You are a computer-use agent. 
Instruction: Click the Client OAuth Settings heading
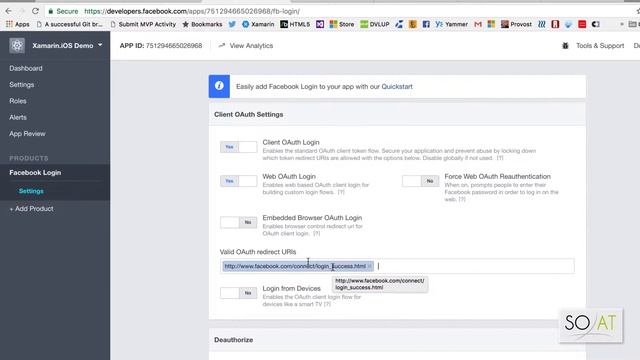click(249, 115)
